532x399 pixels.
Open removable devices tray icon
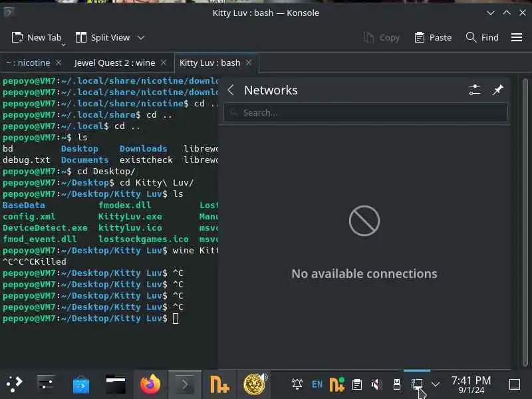click(x=396, y=384)
